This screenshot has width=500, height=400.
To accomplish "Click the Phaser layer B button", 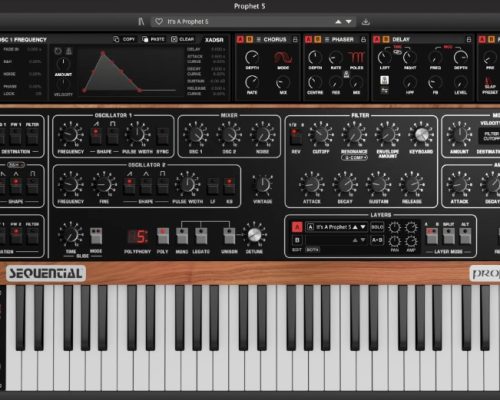I will point(318,39).
